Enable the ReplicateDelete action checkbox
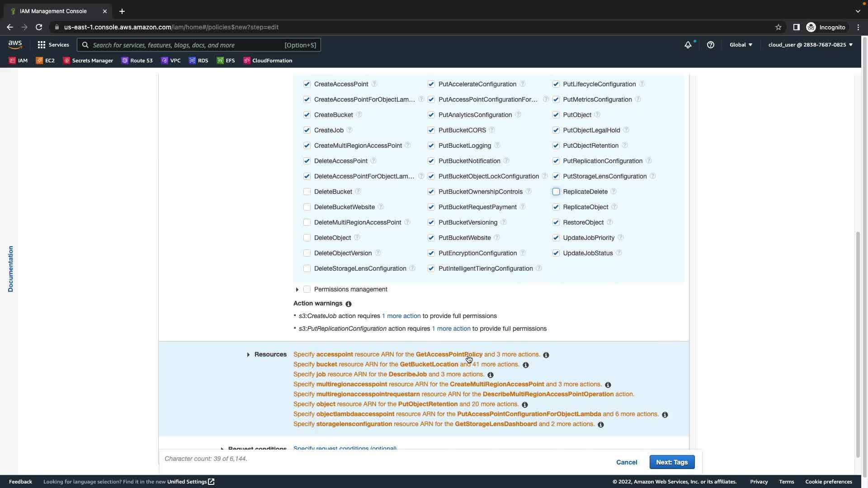Viewport: 868px width, 488px height. point(556,192)
